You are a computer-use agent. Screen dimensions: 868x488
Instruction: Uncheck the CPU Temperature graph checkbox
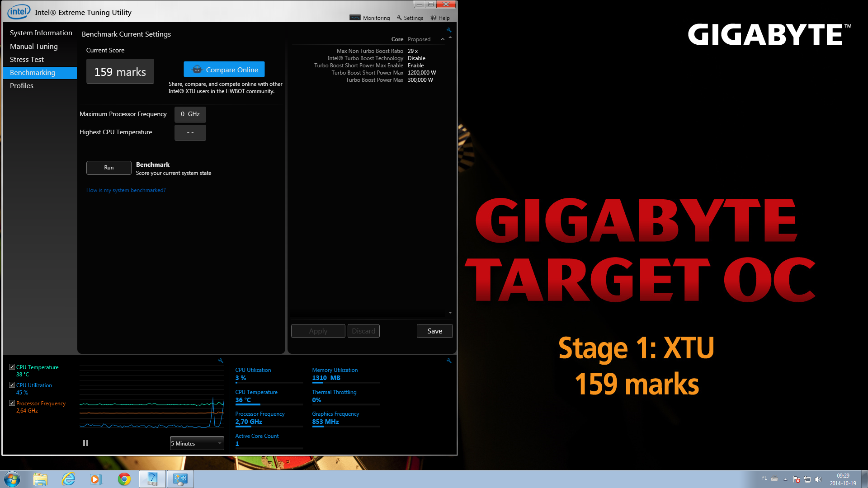pos(12,367)
